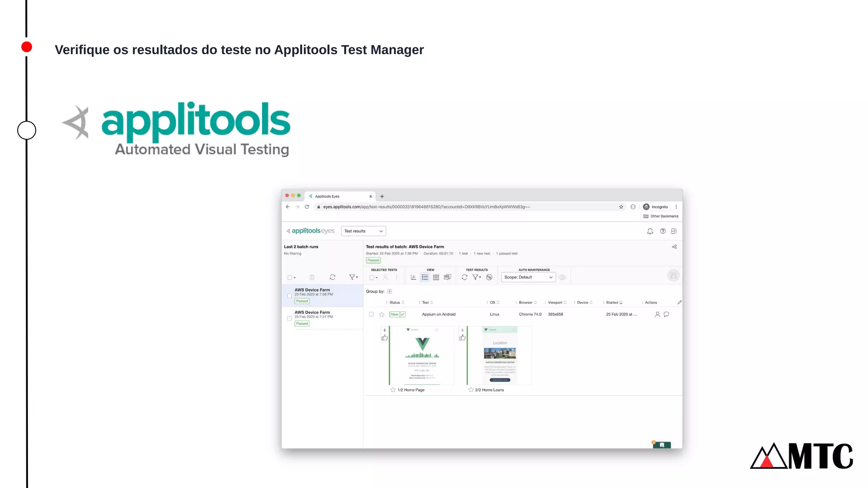Star the 2/2 Home Loans step
This screenshot has width=868, height=488.
pyautogui.click(x=470, y=390)
